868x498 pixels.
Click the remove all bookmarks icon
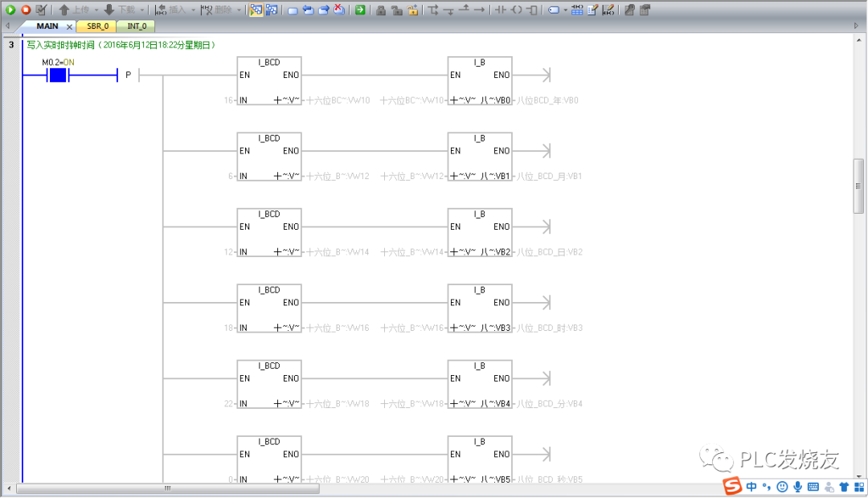click(339, 10)
